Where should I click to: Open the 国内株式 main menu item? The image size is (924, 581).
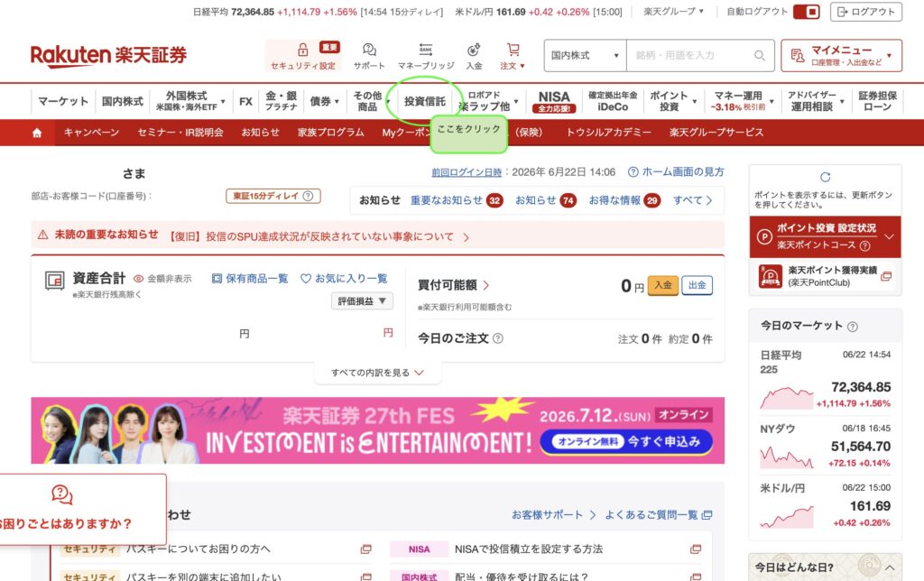pos(123,101)
